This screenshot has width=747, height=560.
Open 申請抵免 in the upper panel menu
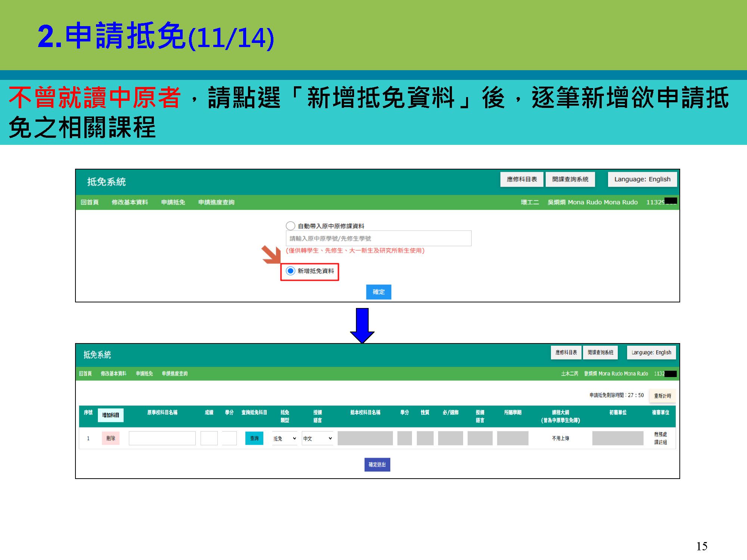[173, 202]
